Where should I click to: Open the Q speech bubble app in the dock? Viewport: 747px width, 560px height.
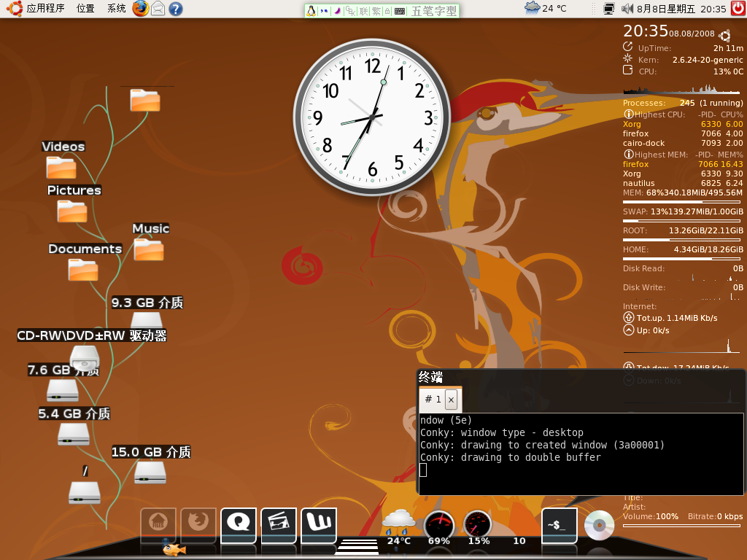point(239,525)
